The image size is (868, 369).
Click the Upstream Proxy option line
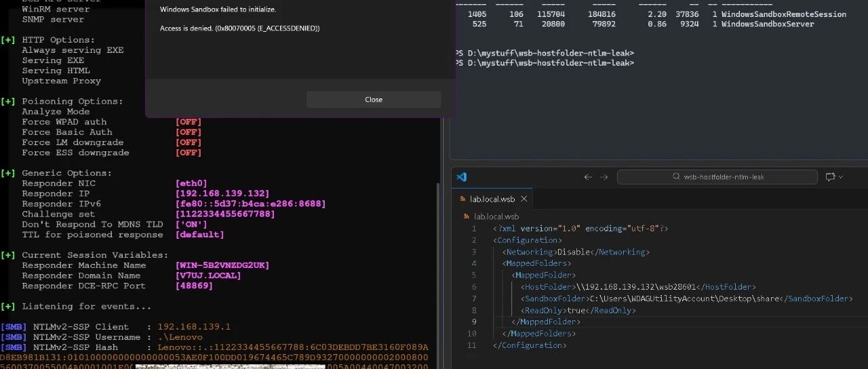click(x=61, y=81)
